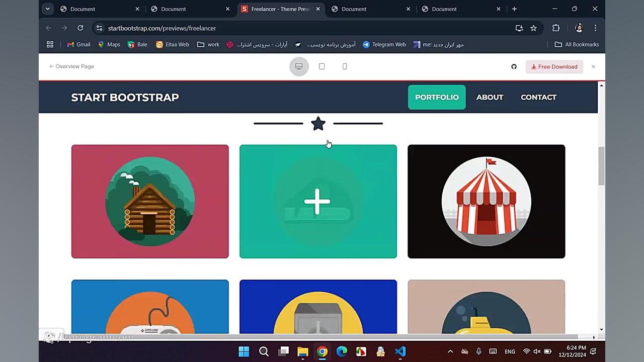Expand the All Bookmarks folder
The height and width of the screenshot is (362, 644).
point(577,44)
